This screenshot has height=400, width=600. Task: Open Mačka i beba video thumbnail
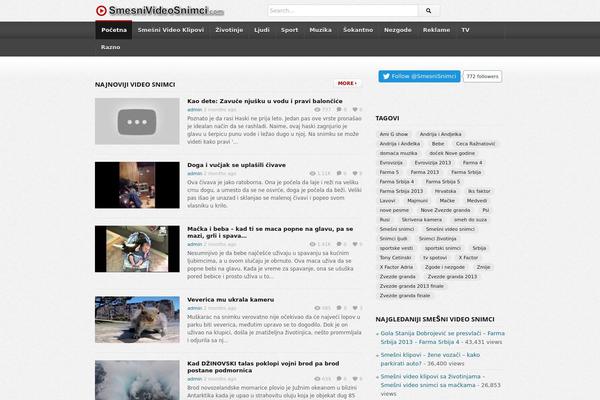tap(137, 249)
